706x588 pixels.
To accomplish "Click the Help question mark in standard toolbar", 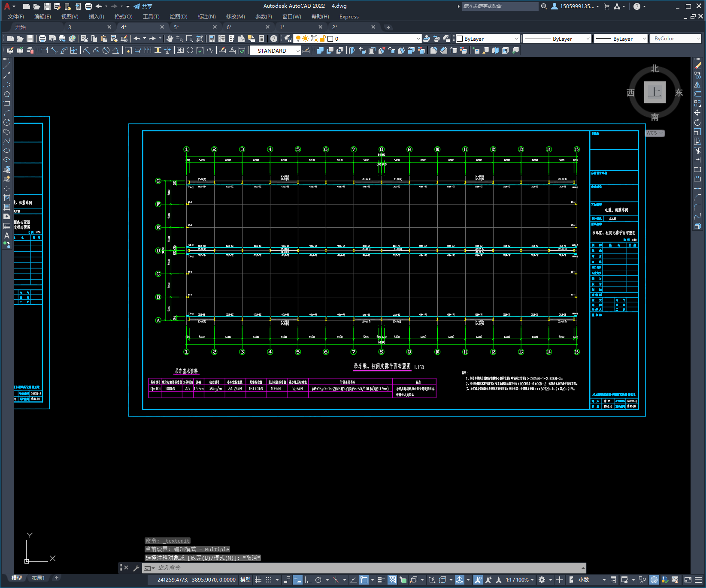I will coord(274,39).
